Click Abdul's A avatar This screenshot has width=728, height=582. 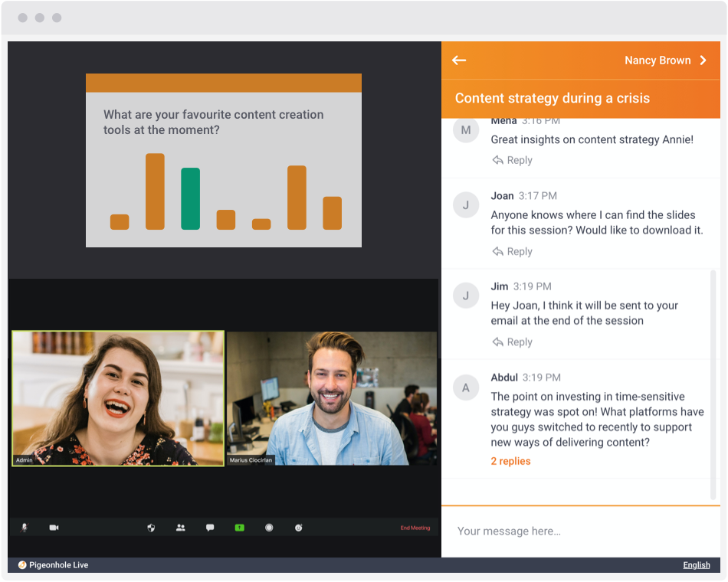[x=466, y=387]
